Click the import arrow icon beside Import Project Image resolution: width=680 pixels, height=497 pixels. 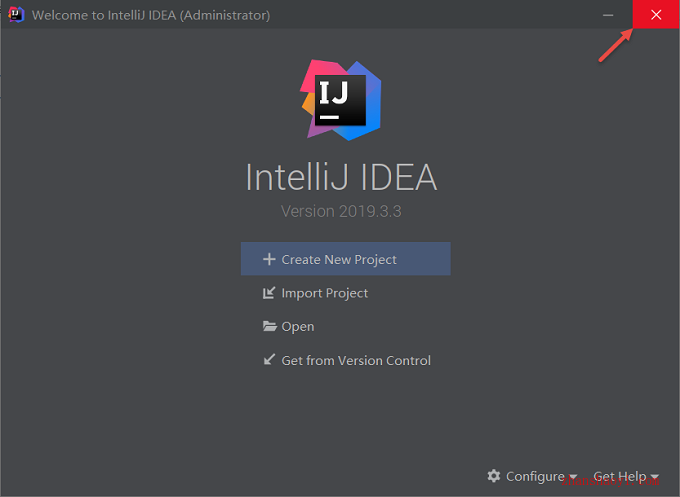tap(269, 293)
